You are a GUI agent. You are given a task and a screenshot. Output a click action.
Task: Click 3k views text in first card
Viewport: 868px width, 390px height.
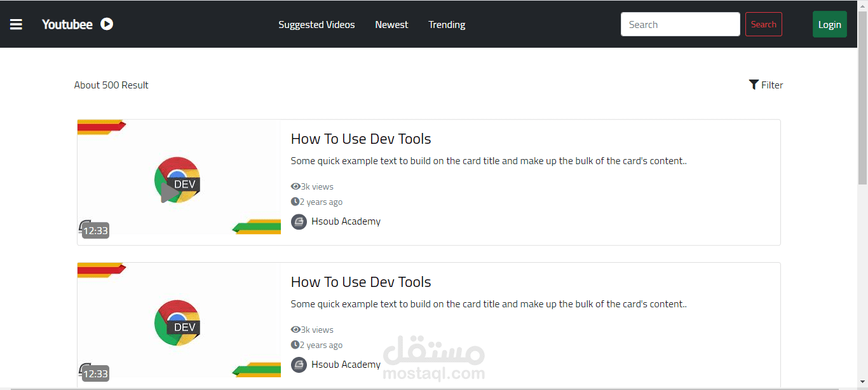click(317, 186)
